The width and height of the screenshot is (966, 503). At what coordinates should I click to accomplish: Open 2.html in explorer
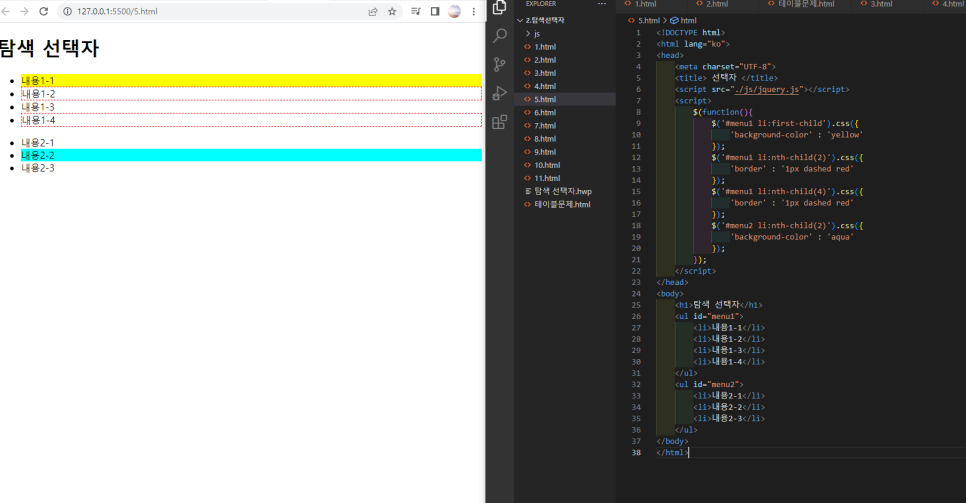tap(545, 60)
